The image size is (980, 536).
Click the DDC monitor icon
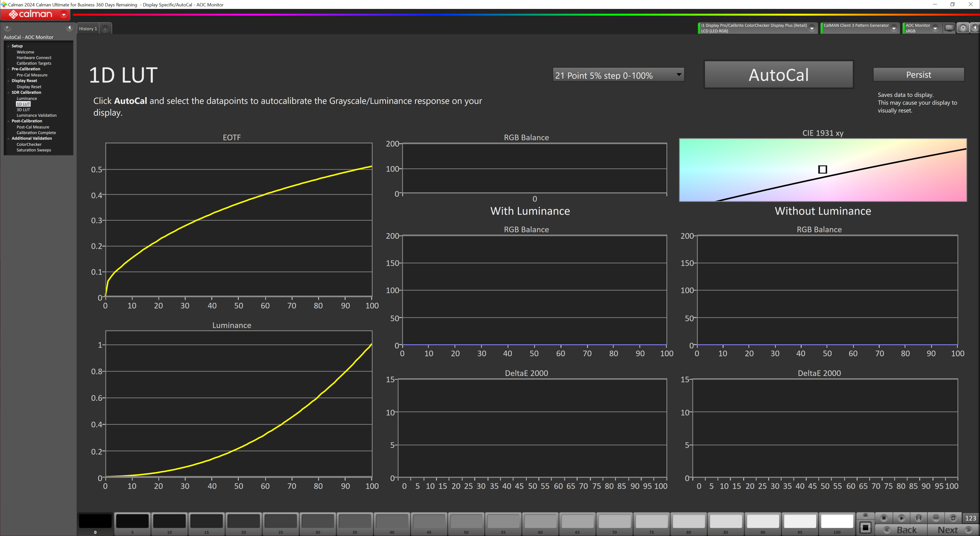pyautogui.click(x=949, y=28)
